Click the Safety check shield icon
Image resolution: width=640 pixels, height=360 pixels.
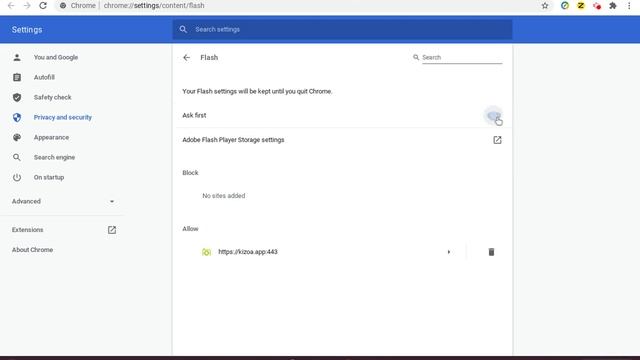[17, 97]
